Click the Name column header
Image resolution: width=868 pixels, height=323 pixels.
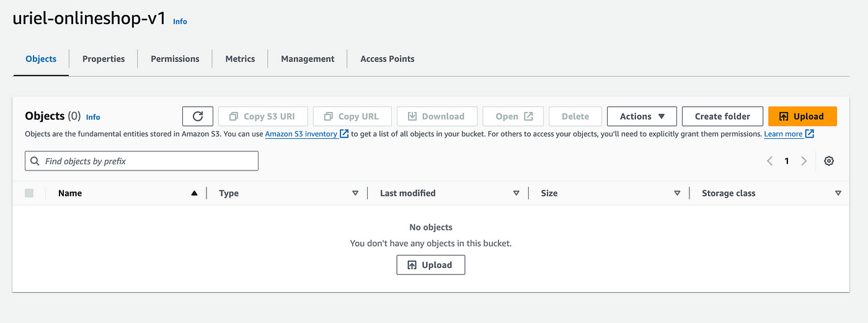pyautogui.click(x=70, y=193)
